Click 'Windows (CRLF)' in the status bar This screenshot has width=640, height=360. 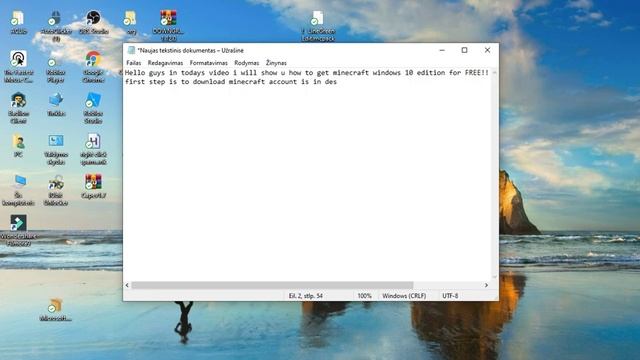404,296
